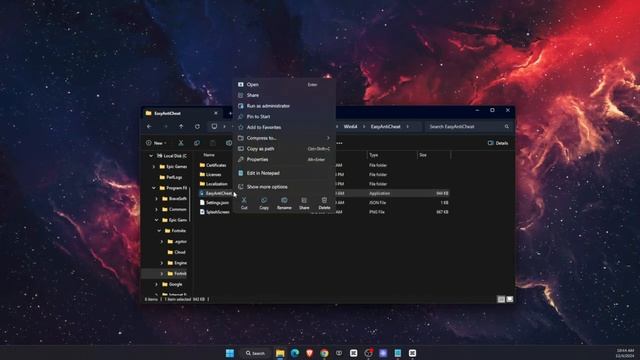Choose Show more options
This screenshot has height=360, width=640.
(x=284, y=187)
